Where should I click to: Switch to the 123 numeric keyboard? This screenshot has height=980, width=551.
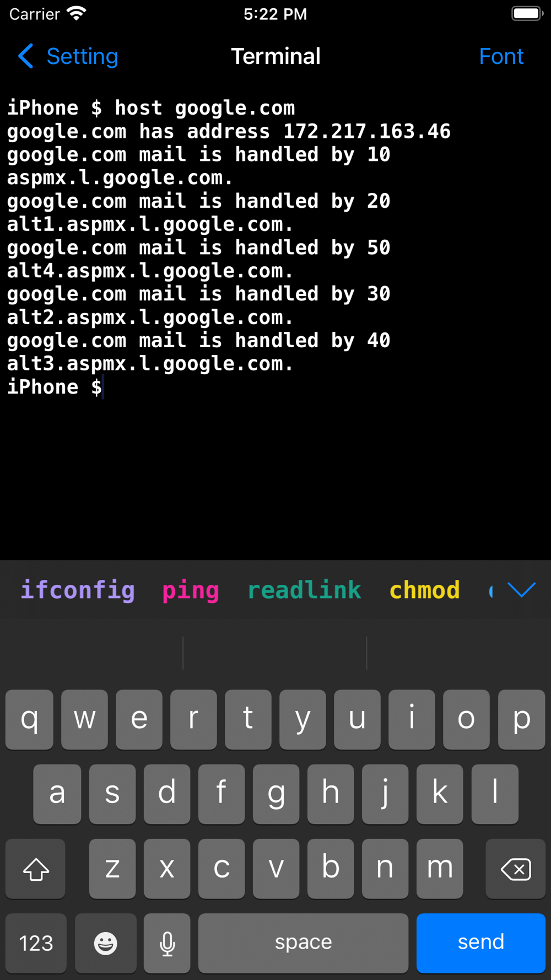pyautogui.click(x=36, y=943)
